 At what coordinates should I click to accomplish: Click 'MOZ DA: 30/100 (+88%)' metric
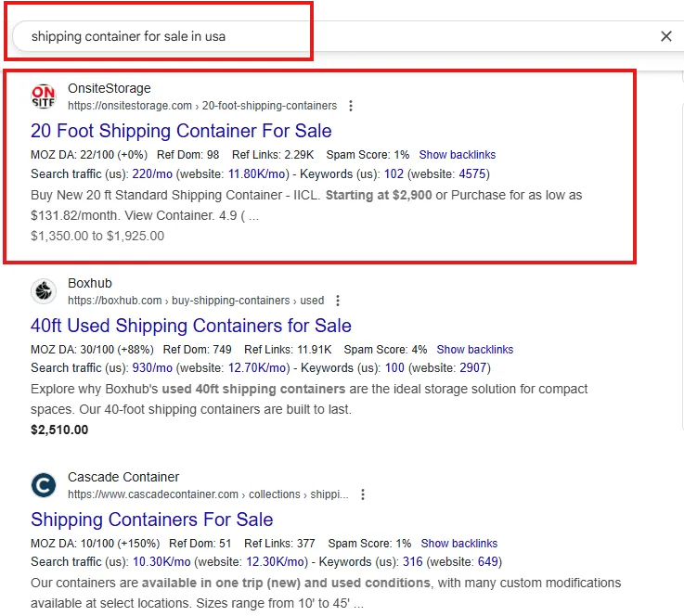pos(92,350)
